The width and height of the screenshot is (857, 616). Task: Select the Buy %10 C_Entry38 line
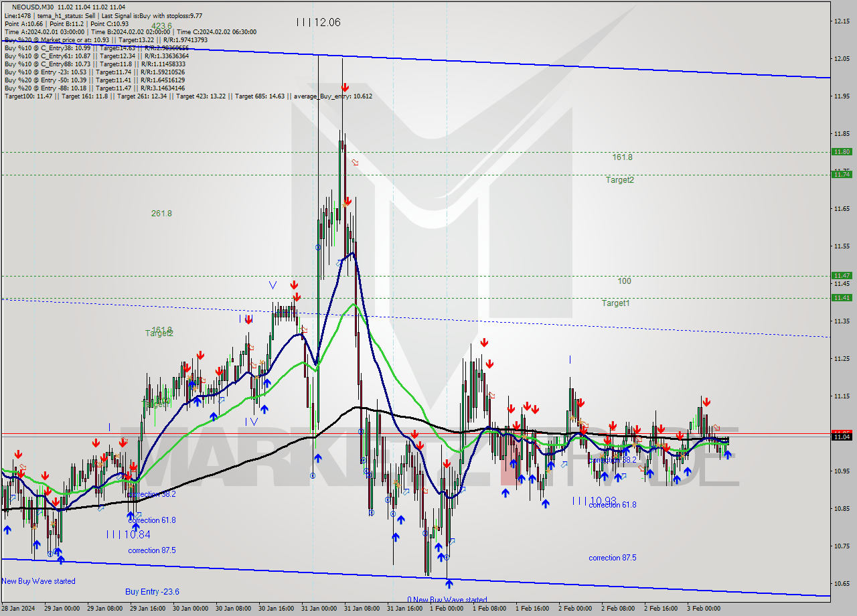pos(96,48)
